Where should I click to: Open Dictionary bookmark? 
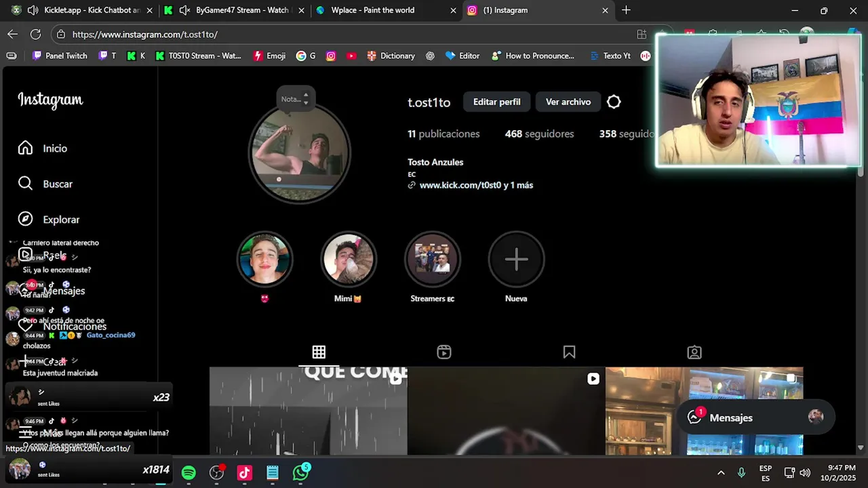391,56
